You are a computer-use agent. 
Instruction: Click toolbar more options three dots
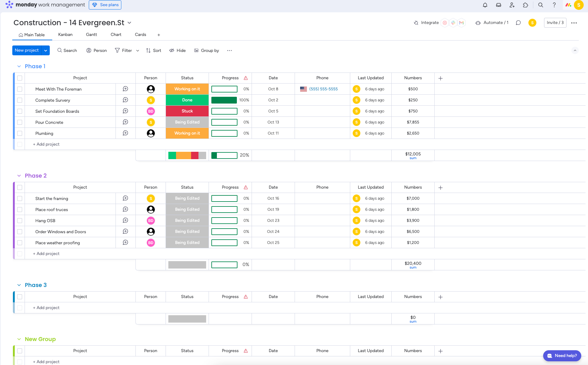[229, 50]
